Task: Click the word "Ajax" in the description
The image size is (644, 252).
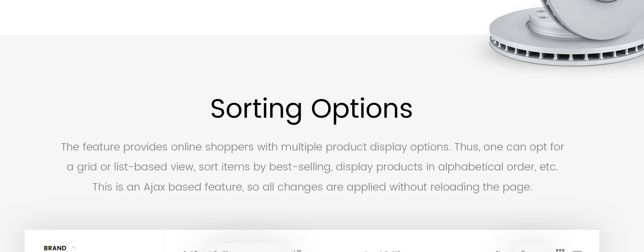Action: [x=154, y=187]
